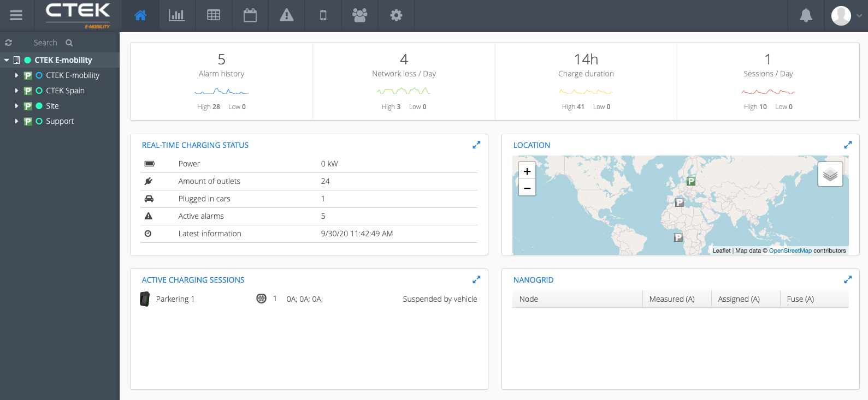The width and height of the screenshot is (868, 400).
Task: Expand the Support node
Action: pyautogui.click(x=16, y=121)
